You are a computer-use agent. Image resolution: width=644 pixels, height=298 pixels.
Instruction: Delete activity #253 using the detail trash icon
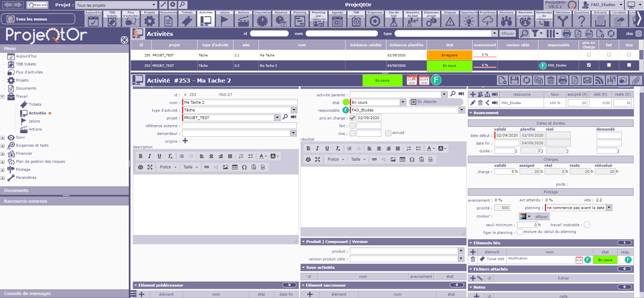(550, 81)
